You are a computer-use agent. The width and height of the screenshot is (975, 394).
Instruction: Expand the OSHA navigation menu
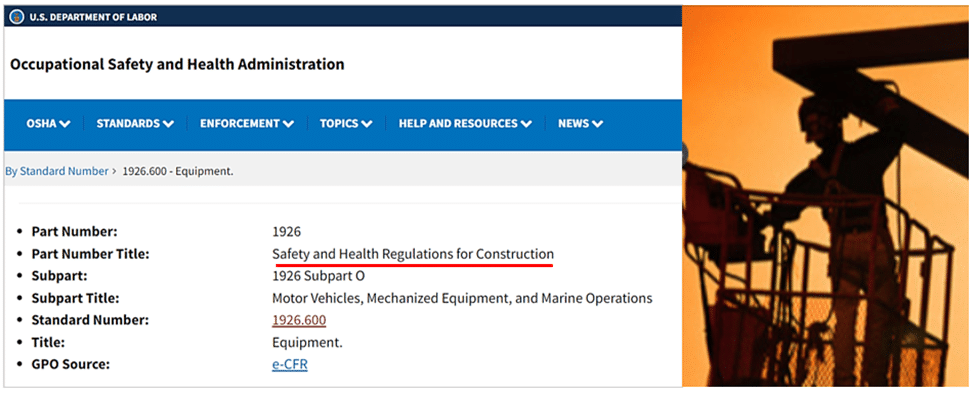click(x=48, y=124)
